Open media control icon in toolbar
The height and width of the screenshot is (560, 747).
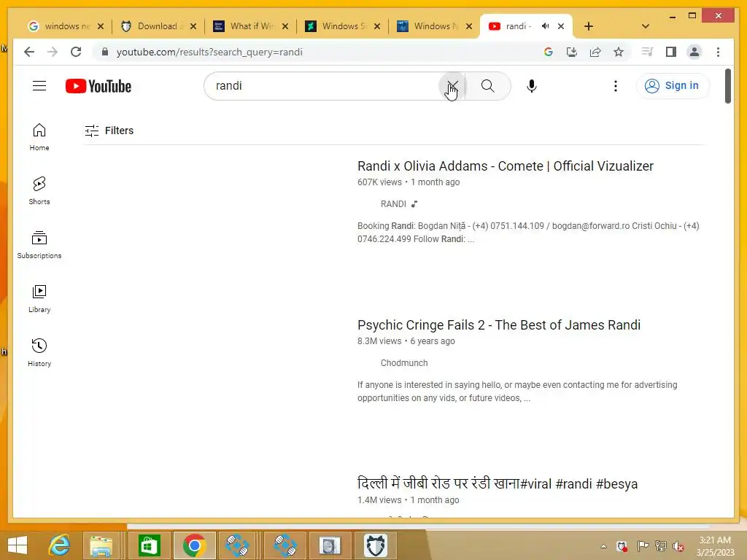click(647, 52)
